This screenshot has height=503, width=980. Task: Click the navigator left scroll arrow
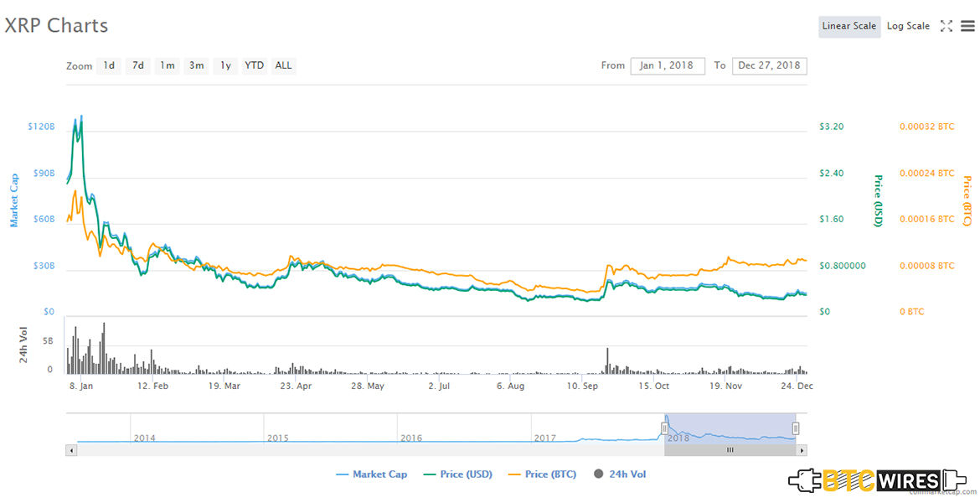point(71,450)
